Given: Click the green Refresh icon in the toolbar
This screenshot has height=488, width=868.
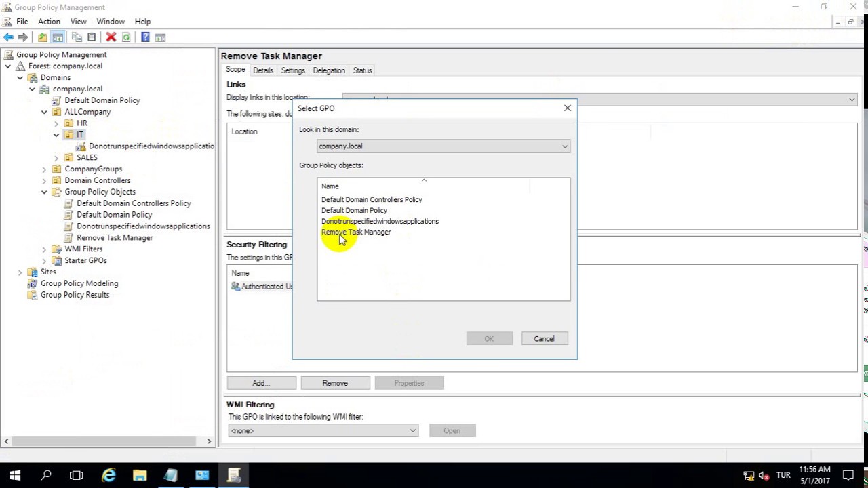Looking at the screenshot, I should [126, 37].
